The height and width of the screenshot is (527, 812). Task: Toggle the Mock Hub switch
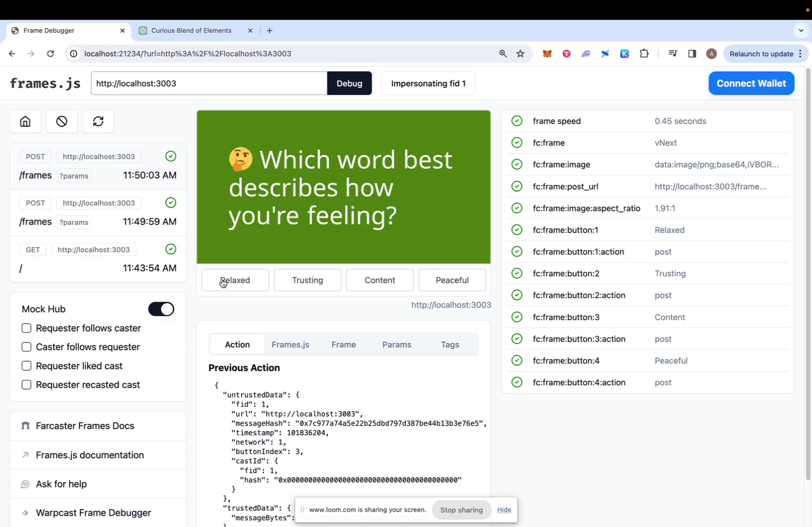click(x=161, y=309)
